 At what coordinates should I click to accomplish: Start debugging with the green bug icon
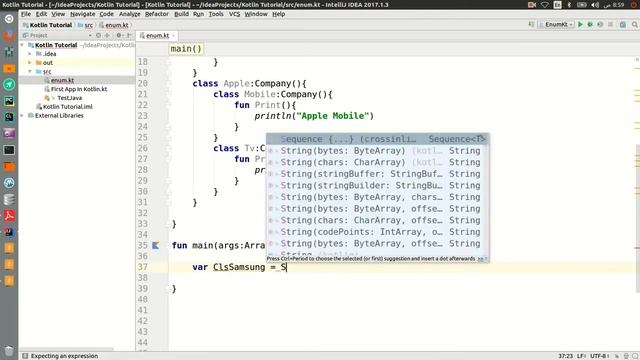click(590, 24)
